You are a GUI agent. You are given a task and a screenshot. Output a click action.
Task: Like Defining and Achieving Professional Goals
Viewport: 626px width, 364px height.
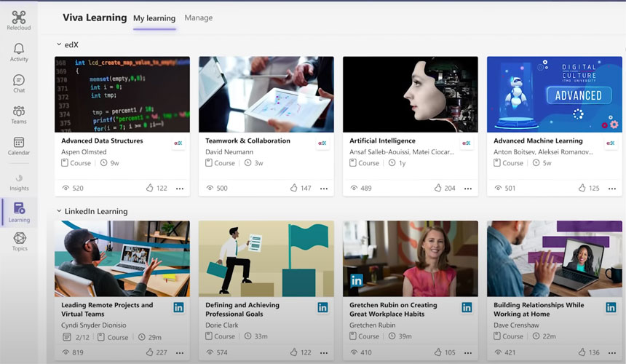293,352
